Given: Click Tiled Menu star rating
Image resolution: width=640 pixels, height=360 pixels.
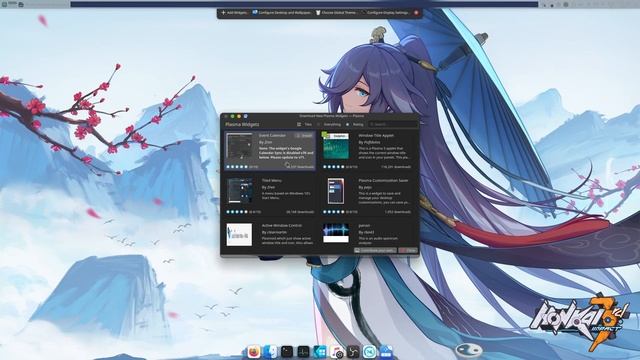Looking at the screenshot, I should pyautogui.click(x=237, y=212).
